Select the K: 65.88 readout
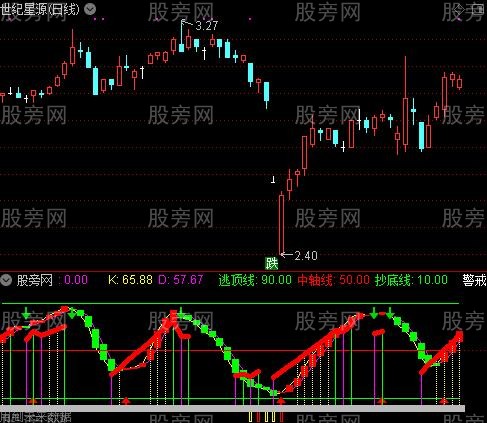487x423 pixels. [130, 280]
